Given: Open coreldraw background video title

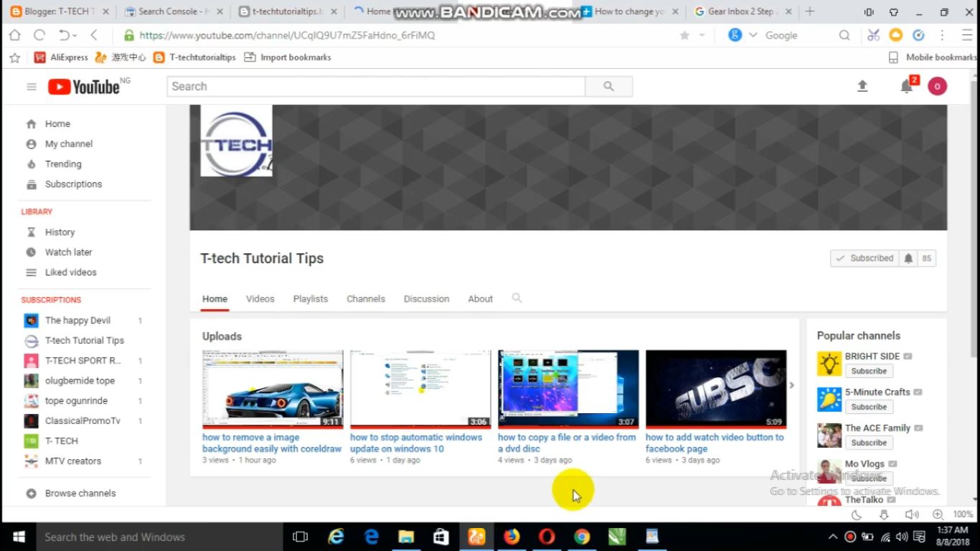Looking at the screenshot, I should coord(272,443).
